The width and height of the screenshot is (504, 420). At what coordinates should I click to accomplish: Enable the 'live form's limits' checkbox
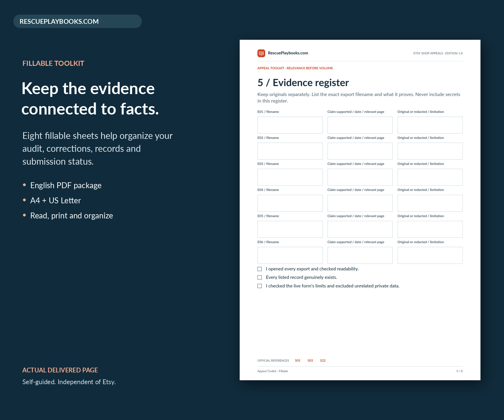260,286
